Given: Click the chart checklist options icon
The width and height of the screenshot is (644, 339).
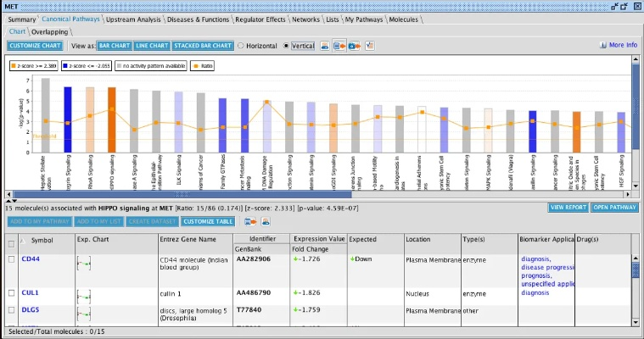Looking at the screenshot, I should click(369, 45).
